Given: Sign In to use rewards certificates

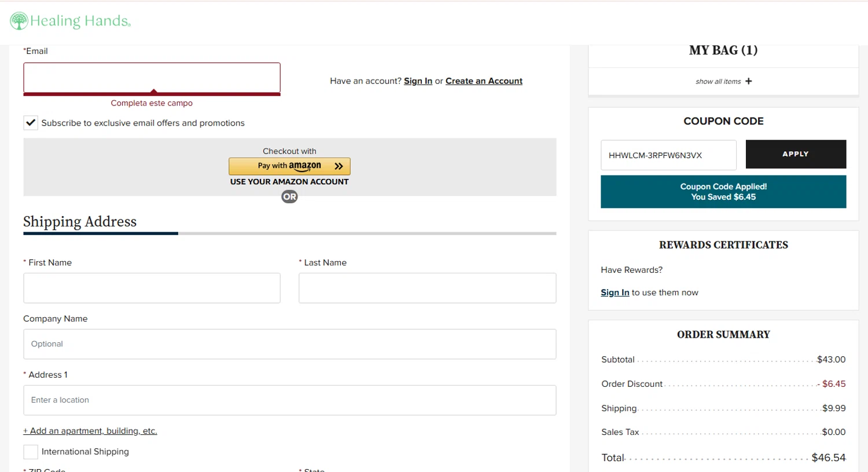Looking at the screenshot, I should (x=615, y=292).
